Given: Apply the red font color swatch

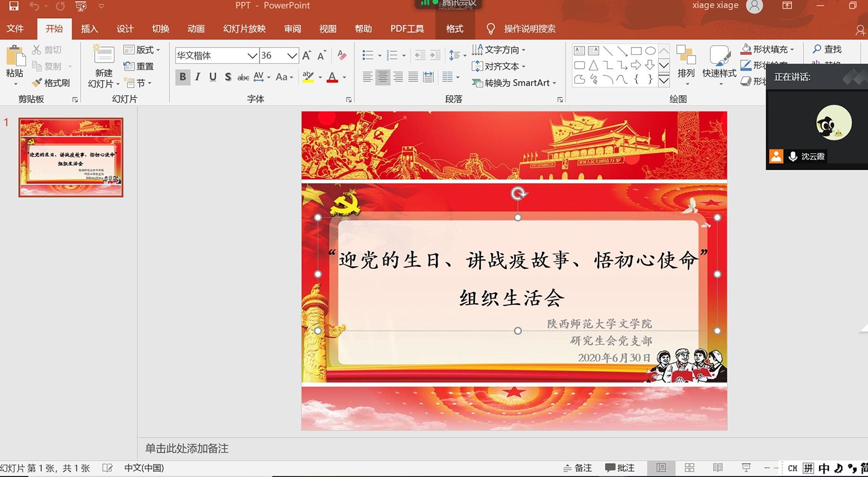Looking at the screenshot, I should pyautogui.click(x=332, y=77).
